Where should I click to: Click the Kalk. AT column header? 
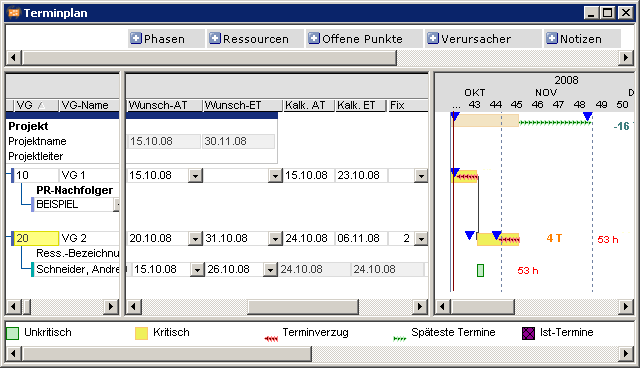[x=309, y=105]
